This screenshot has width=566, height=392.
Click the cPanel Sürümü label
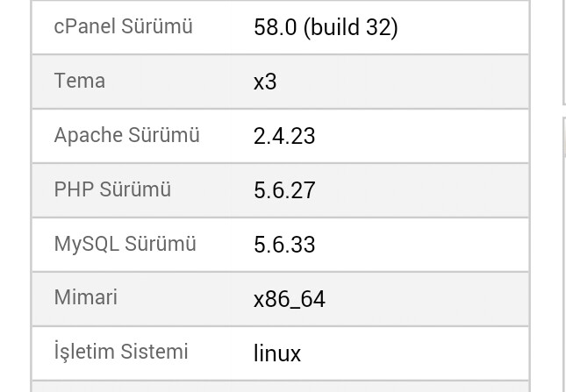[123, 26]
